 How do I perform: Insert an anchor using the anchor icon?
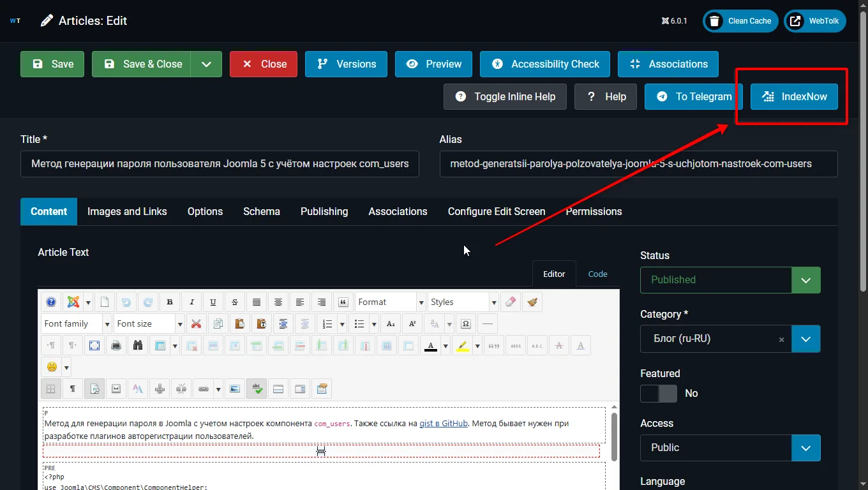160,389
